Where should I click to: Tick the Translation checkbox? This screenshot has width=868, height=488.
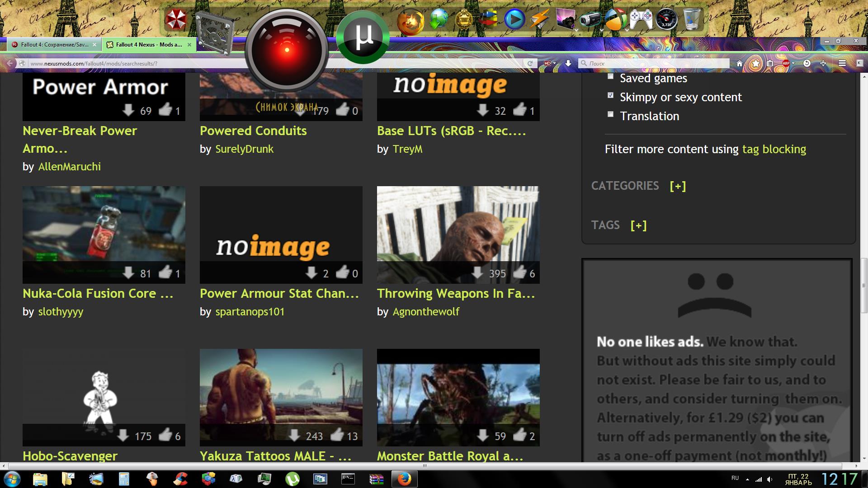(610, 114)
